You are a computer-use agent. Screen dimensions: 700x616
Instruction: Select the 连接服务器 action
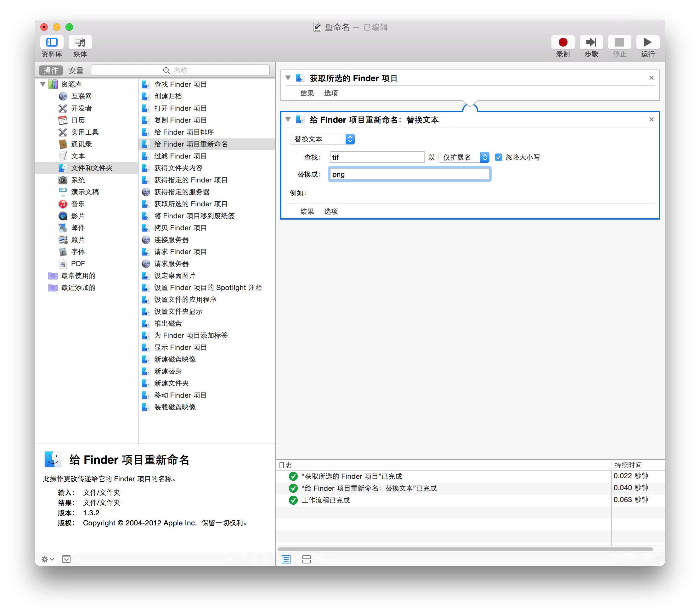[206, 240]
